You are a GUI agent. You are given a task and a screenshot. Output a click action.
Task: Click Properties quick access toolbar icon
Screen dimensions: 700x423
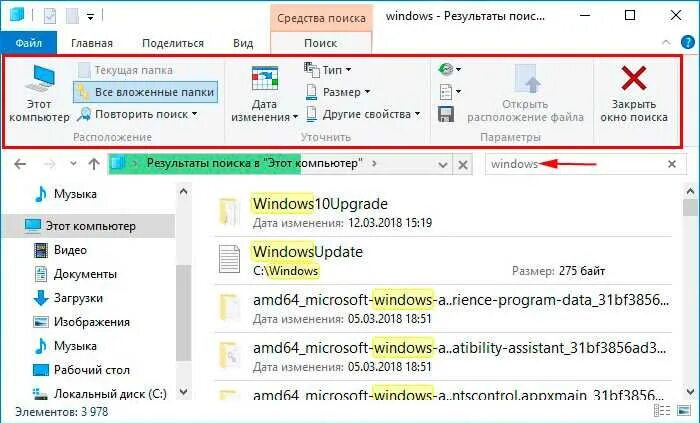[50, 16]
